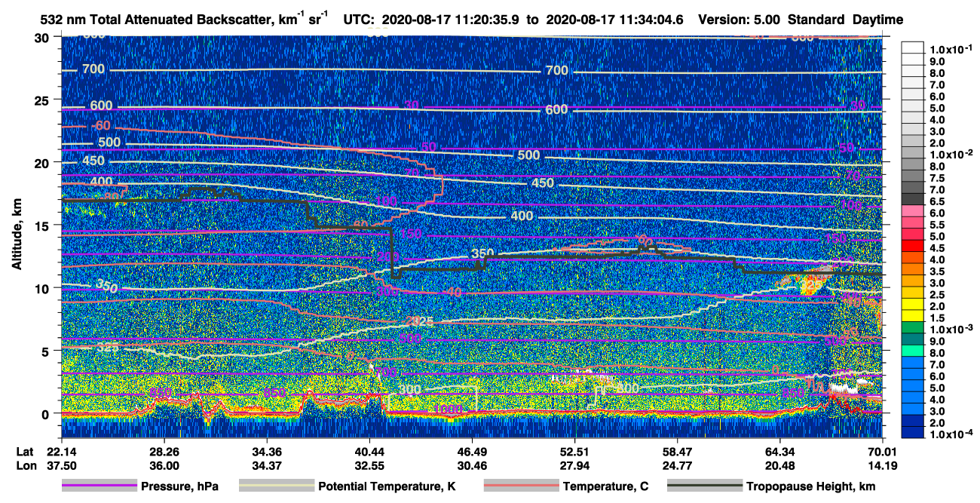Click the latitude value '28.26'
Screen dimensions: 980x503
[x=163, y=451]
